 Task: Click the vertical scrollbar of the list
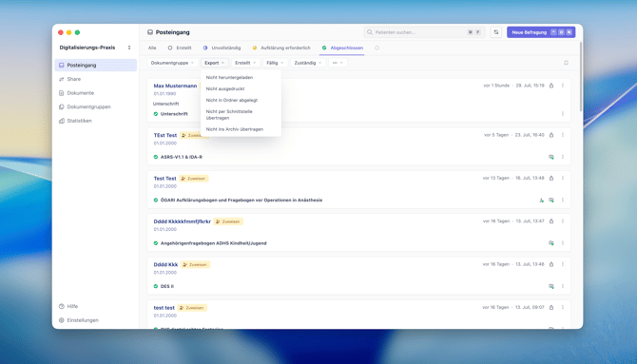[x=581, y=76]
